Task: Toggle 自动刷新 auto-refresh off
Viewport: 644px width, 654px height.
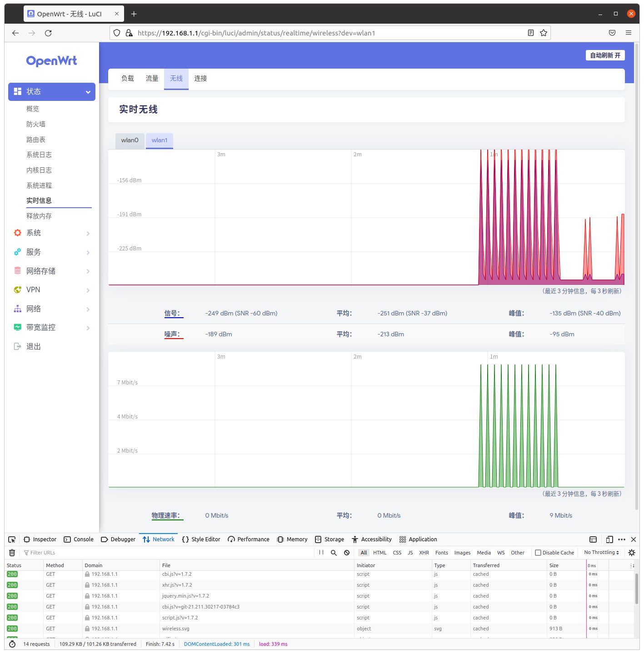Action: (604, 55)
